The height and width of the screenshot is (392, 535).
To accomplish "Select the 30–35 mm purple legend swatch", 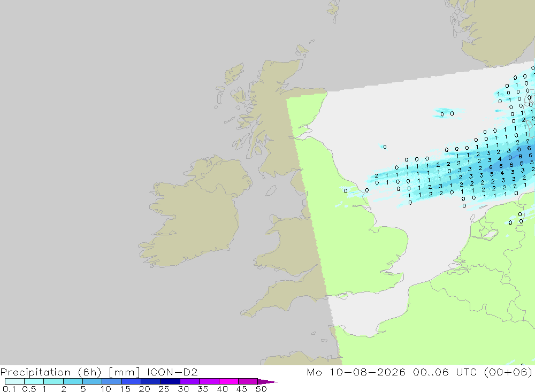I will click(x=189, y=381).
